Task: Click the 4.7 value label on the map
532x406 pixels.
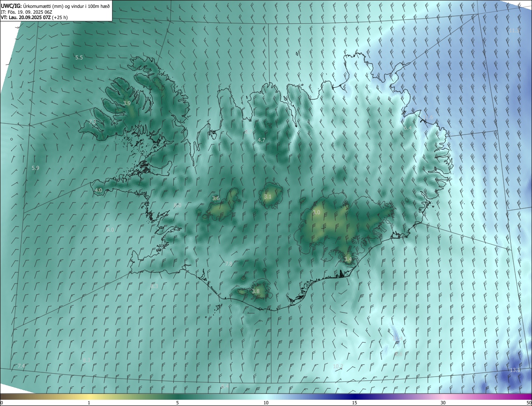Action: point(261,140)
